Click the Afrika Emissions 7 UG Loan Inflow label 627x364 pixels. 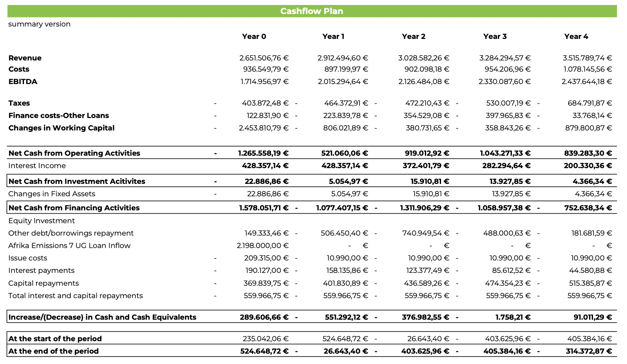69,246
